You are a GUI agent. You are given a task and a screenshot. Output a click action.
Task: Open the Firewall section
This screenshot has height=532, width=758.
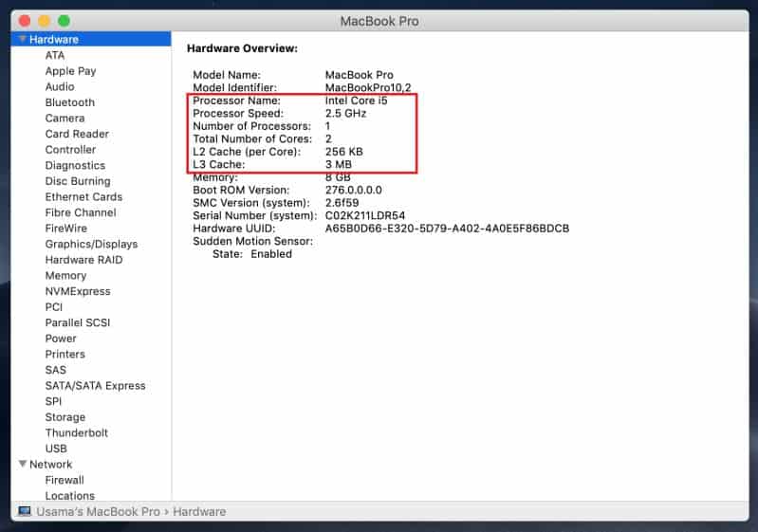tap(65, 480)
